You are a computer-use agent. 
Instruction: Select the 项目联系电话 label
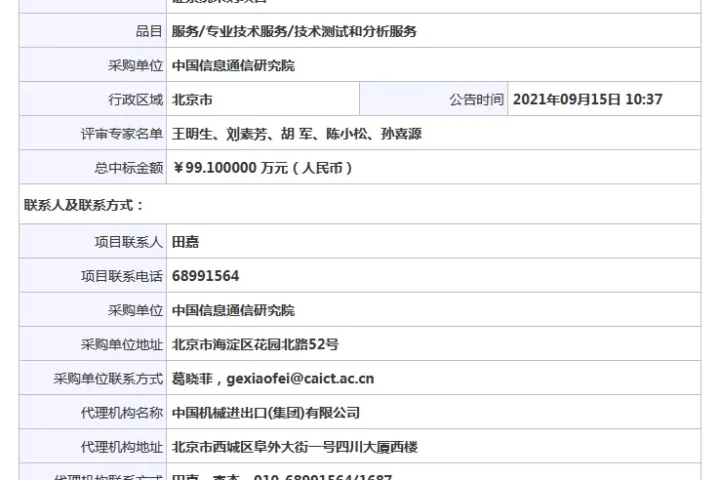(122, 276)
